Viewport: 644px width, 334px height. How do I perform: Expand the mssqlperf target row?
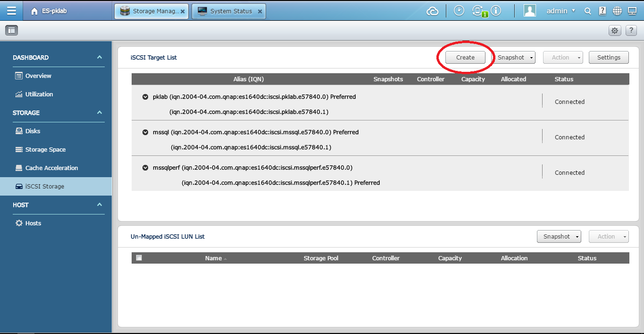[145, 168]
